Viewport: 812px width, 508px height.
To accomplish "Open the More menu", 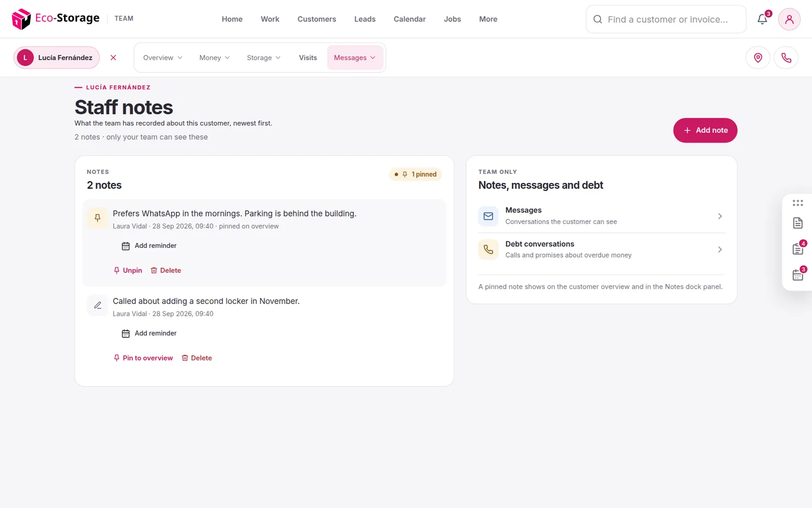I will [x=488, y=19].
